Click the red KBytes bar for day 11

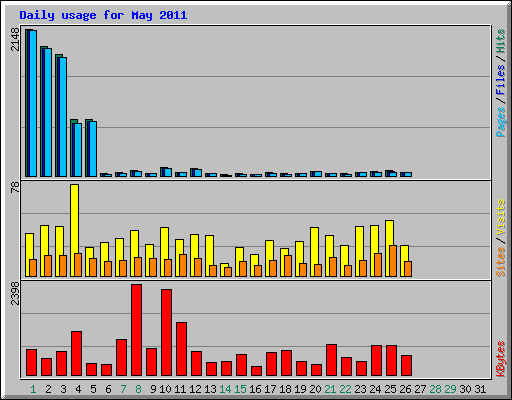(181, 349)
